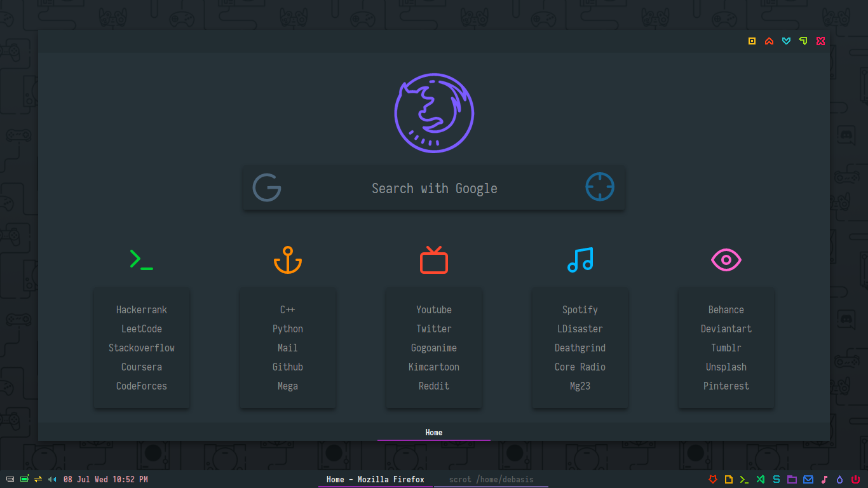The width and height of the screenshot is (868, 488).
Task: Click the green battery status icon
Action: (24, 478)
